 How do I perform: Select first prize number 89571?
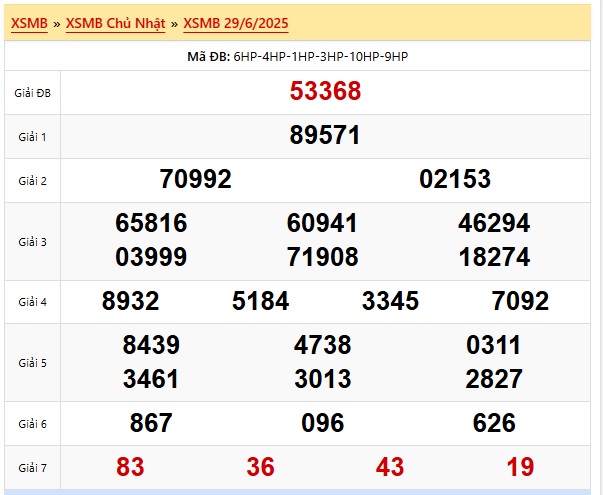click(x=325, y=135)
